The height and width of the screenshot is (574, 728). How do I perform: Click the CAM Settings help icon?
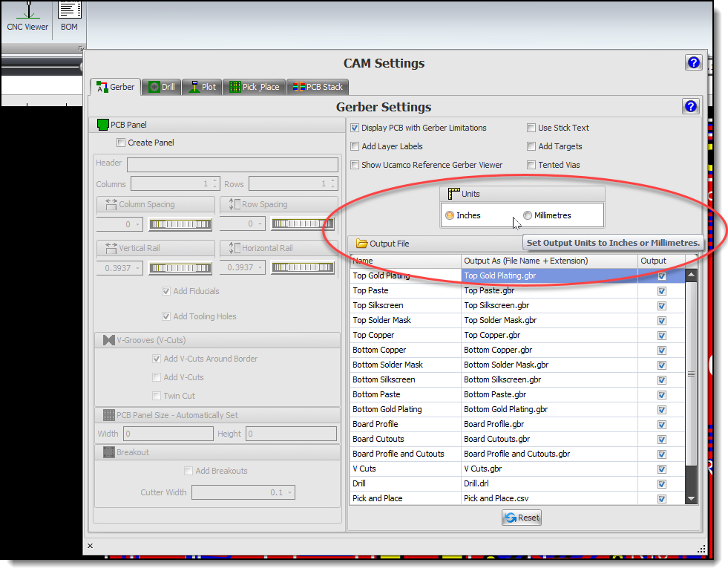[692, 63]
